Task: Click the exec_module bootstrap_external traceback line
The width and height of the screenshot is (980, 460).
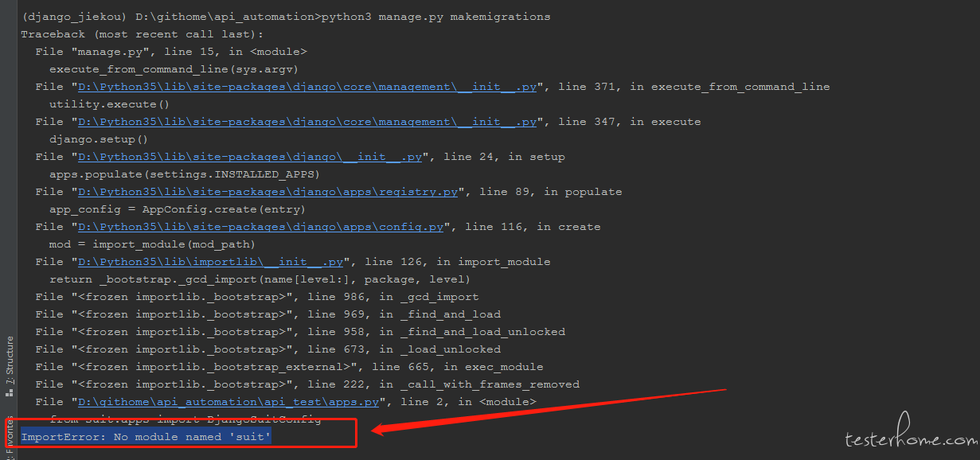Action: (289, 367)
